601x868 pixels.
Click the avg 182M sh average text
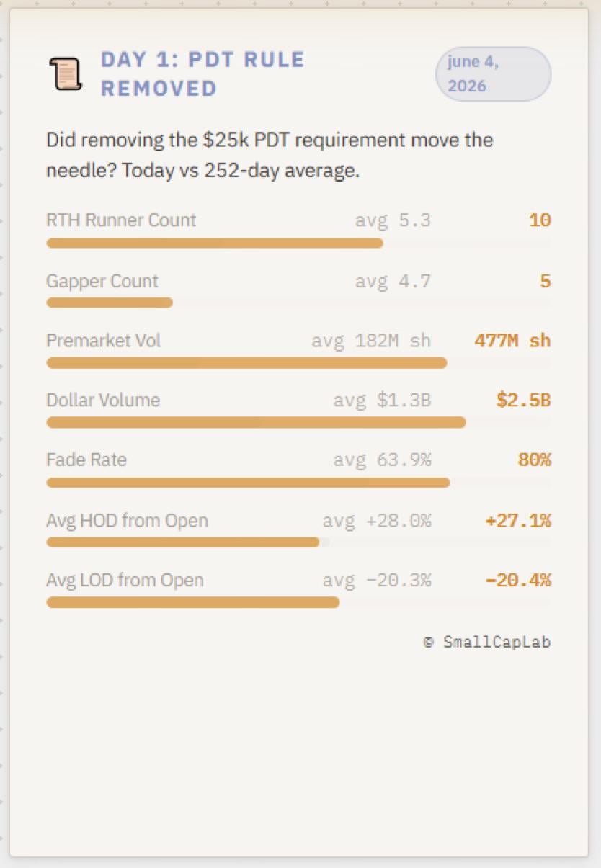coord(371,340)
